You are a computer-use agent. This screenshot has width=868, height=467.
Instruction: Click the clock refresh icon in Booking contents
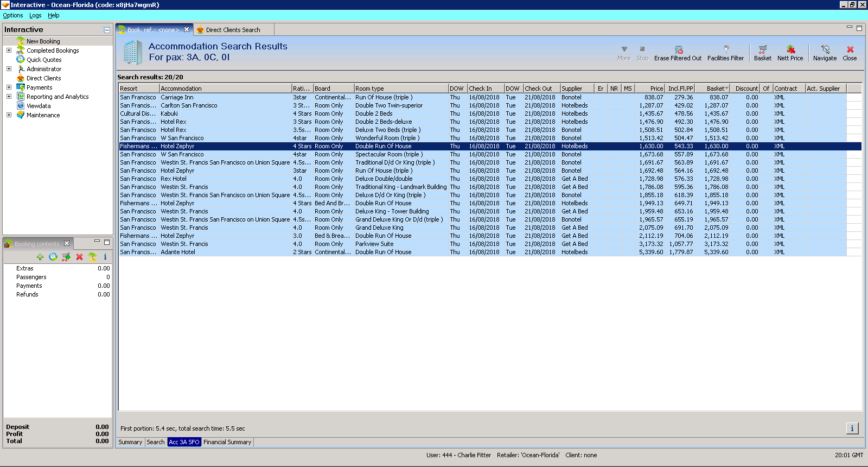[x=53, y=257]
